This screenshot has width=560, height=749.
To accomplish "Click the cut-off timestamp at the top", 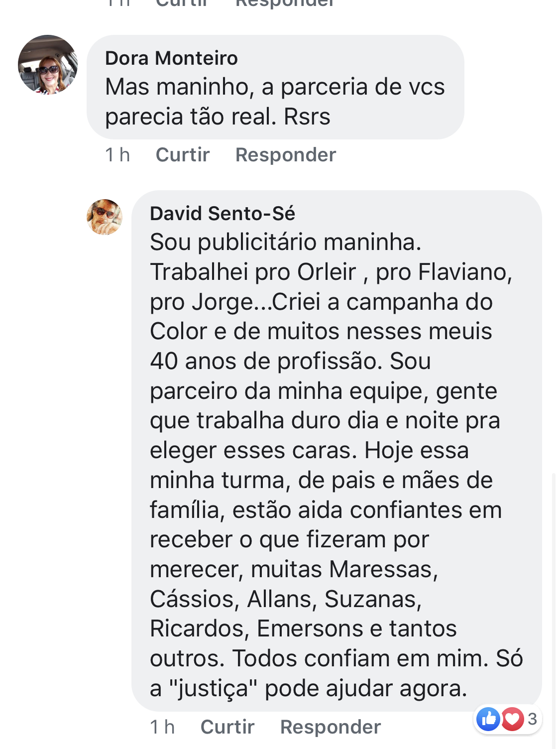I will [x=117, y=3].
